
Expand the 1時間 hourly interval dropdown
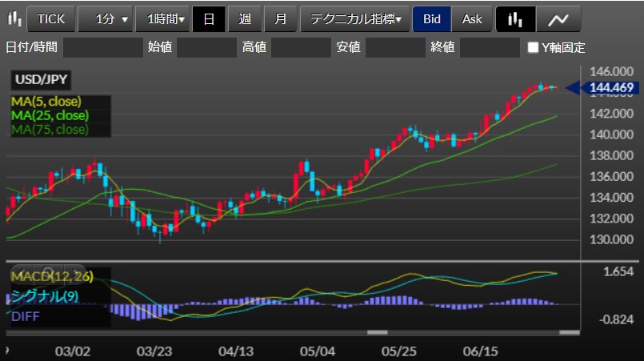(x=162, y=18)
